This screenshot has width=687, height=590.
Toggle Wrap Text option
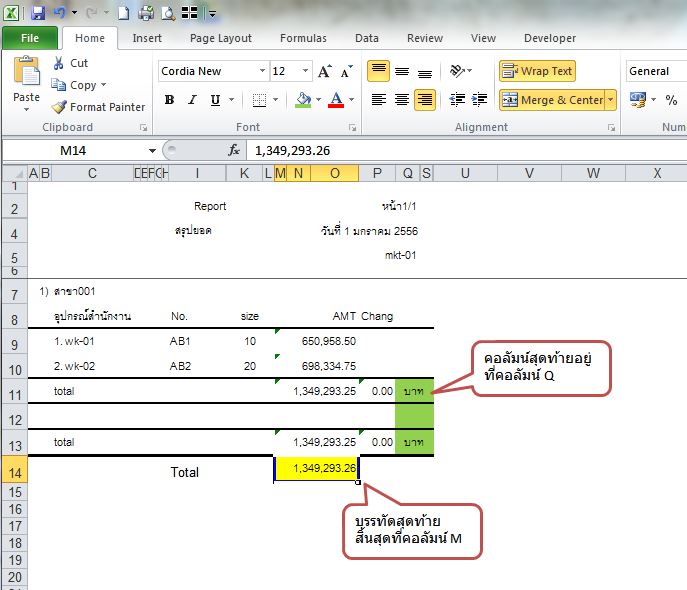point(537,71)
